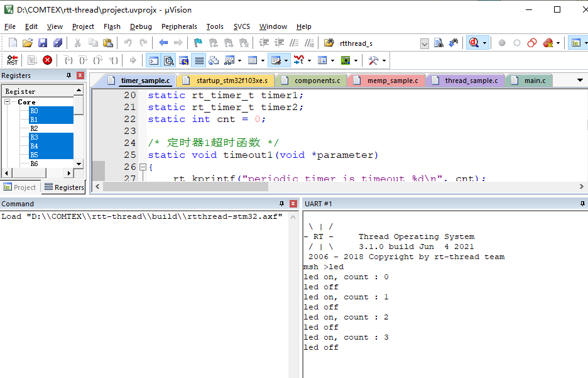This screenshot has height=378, width=588.
Task: Stop program execution red button
Action: click(x=47, y=60)
